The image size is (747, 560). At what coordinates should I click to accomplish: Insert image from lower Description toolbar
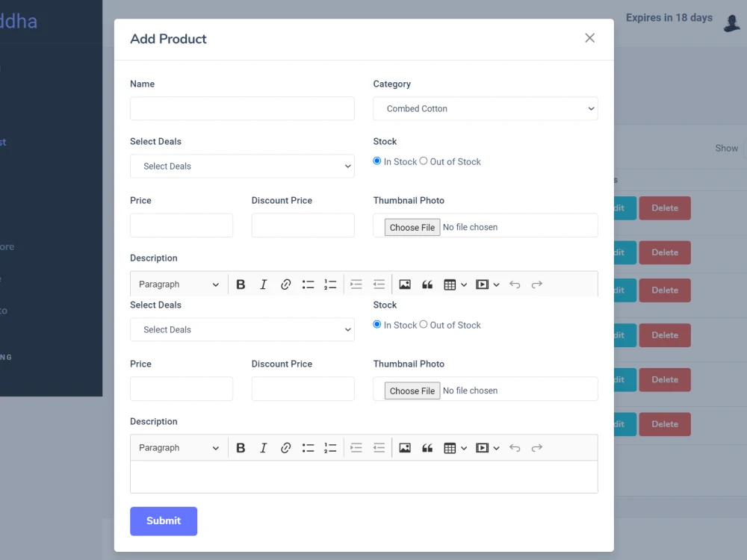[404, 447]
